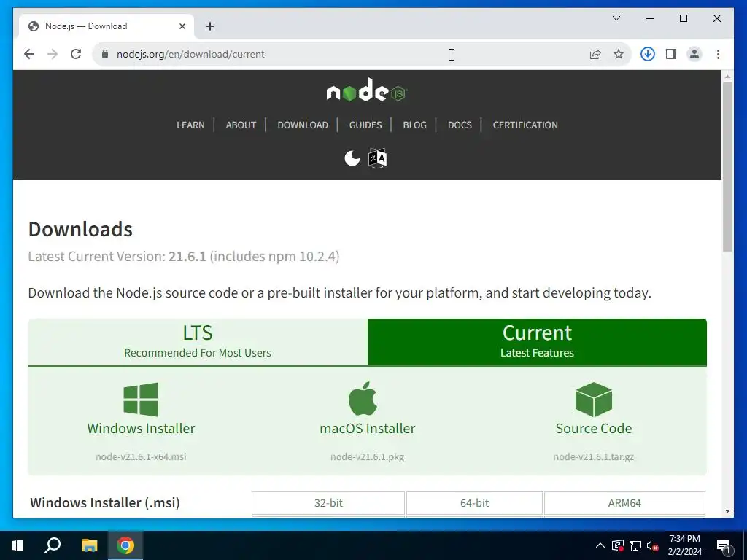Image resolution: width=747 pixels, height=560 pixels.
Task: Click node-v21.6.1.tar.gz filename
Action: [594, 456]
